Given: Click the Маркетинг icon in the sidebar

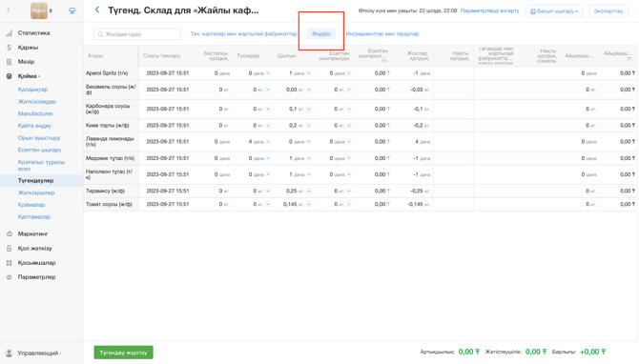Looking at the screenshot, I should [9, 234].
